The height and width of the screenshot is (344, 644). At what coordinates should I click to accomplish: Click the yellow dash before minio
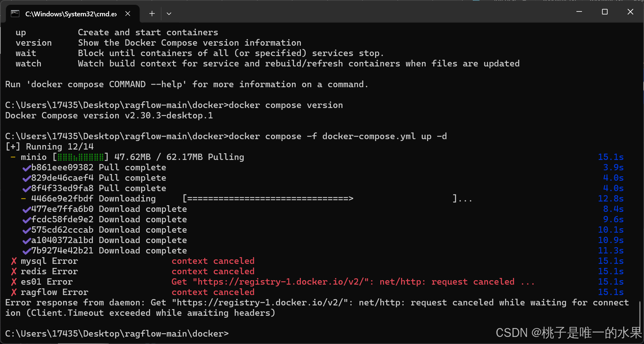click(x=13, y=157)
